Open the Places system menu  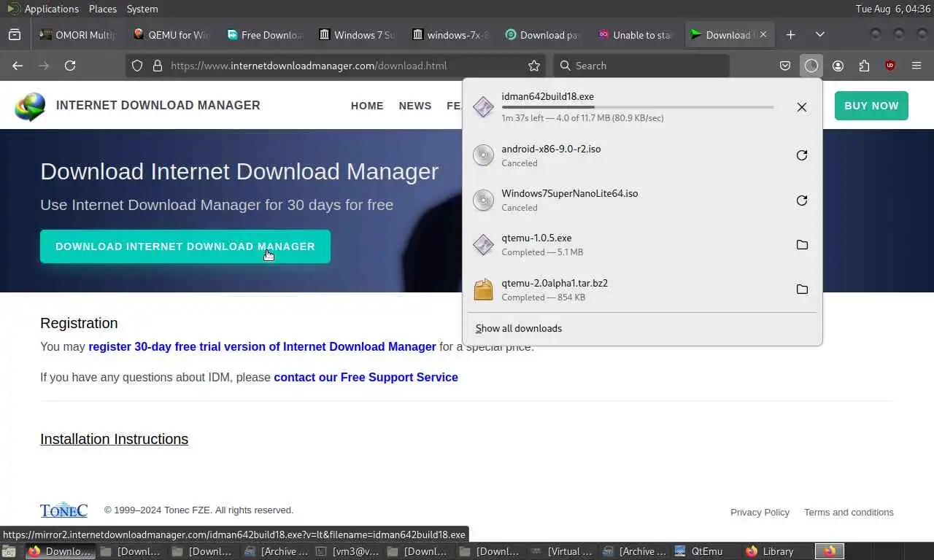(x=102, y=9)
